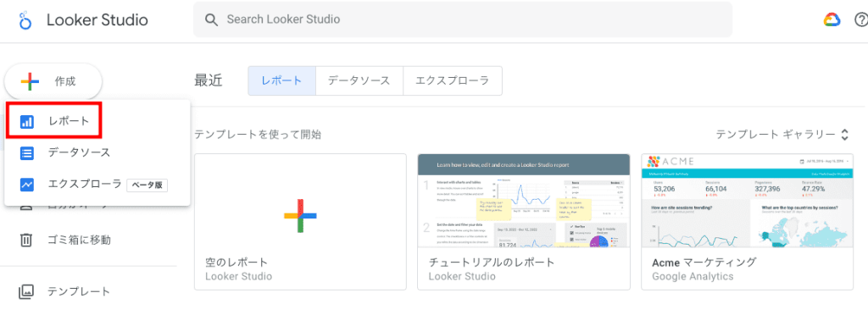Choose データソース from the create menu
Screen dimensions: 868x315
(x=97, y=153)
